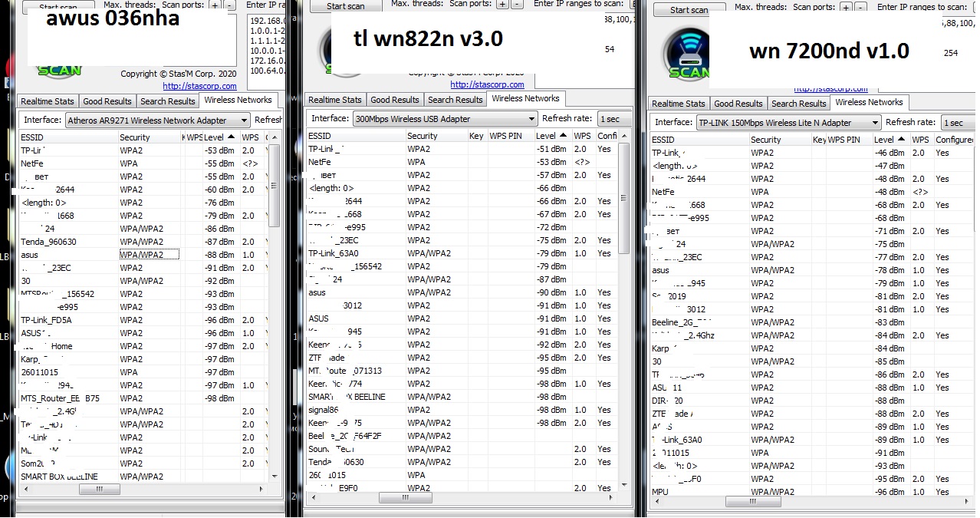Image resolution: width=980 pixels, height=518 pixels.
Task: Open Interface dropdown showing Atheros AR9271 adapter
Action: pyautogui.click(x=158, y=120)
